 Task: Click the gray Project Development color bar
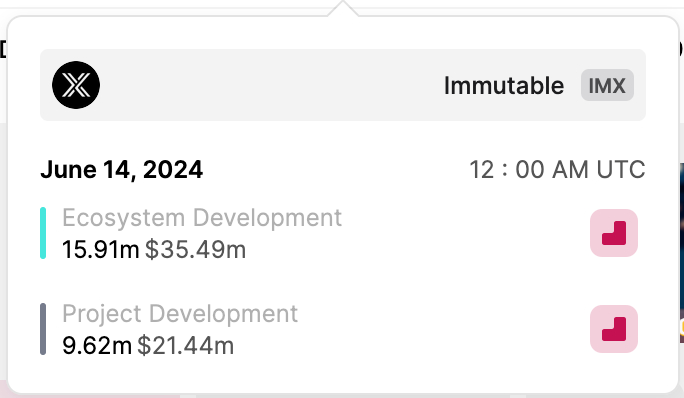click(x=43, y=329)
